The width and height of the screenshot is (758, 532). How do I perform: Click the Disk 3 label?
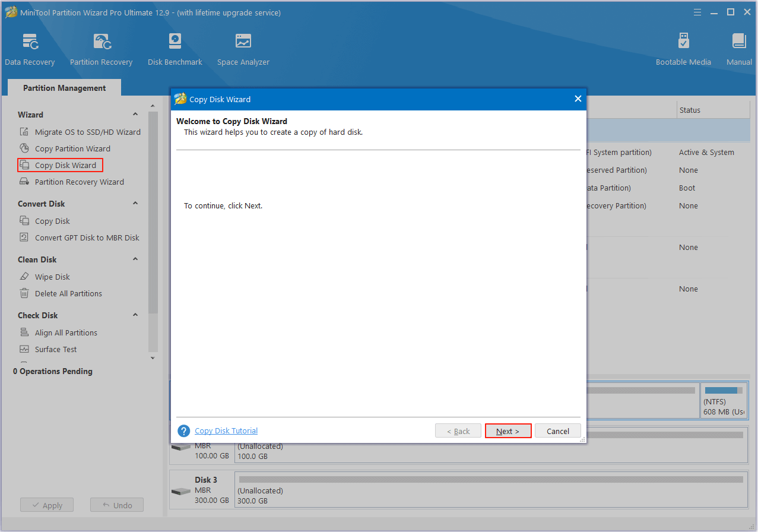pos(206,480)
